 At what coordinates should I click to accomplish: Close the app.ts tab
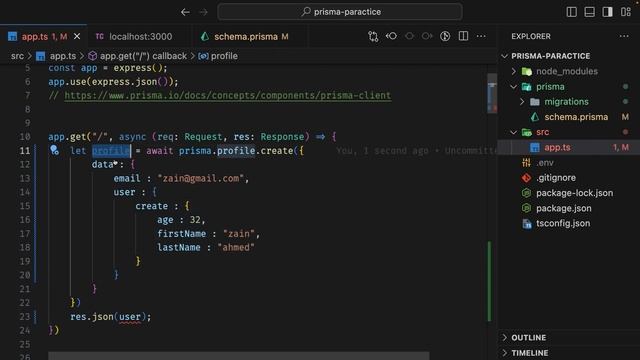tap(77, 36)
